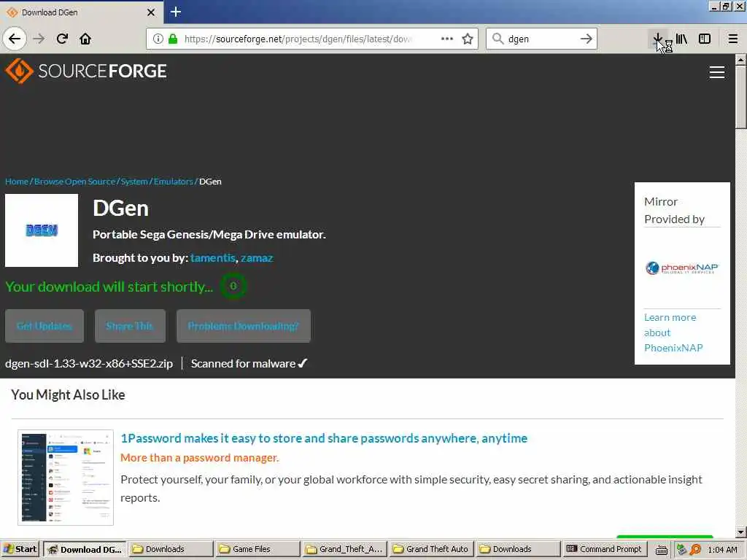Bookmark this page with the star
The width and height of the screenshot is (747, 560).
468,39
